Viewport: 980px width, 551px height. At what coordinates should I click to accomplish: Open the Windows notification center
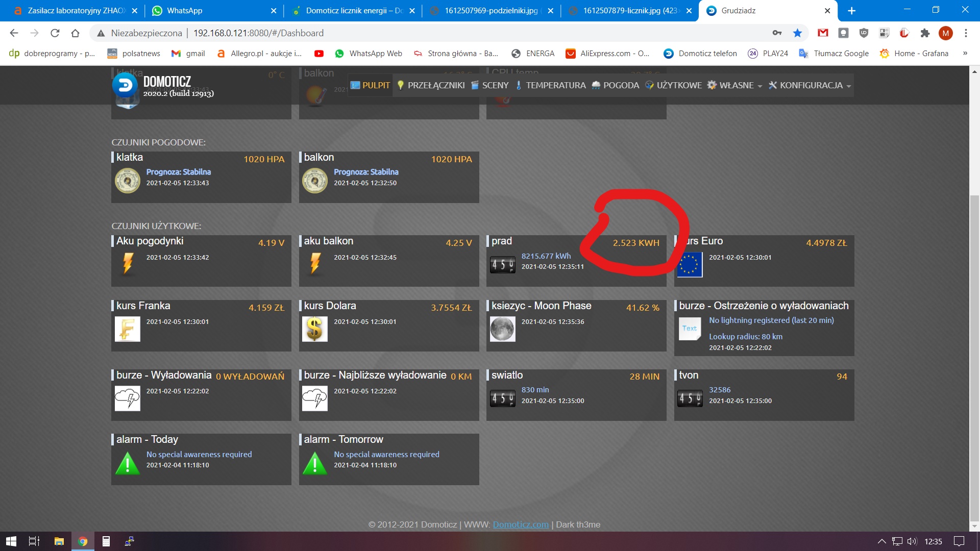click(959, 541)
